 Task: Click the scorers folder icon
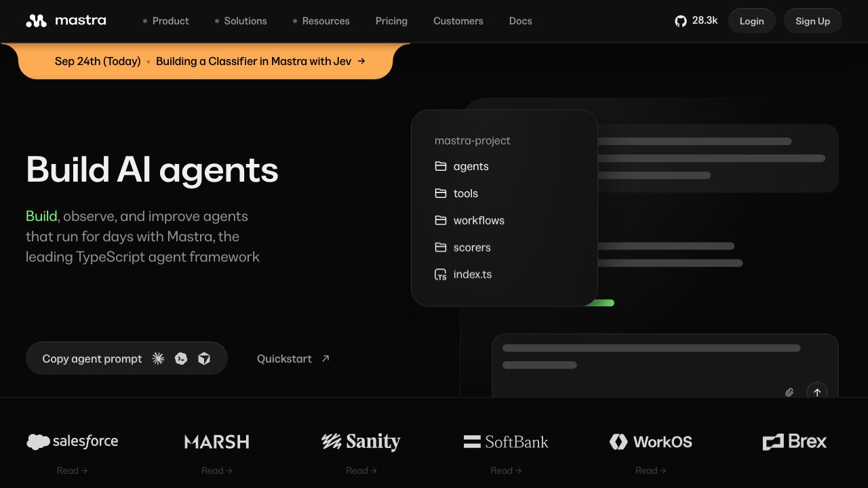coord(441,247)
